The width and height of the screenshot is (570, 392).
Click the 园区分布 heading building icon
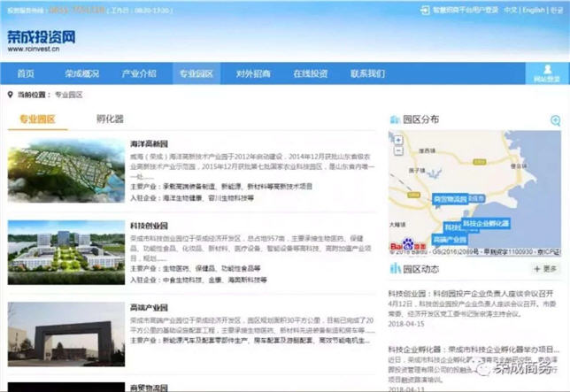[x=395, y=119]
